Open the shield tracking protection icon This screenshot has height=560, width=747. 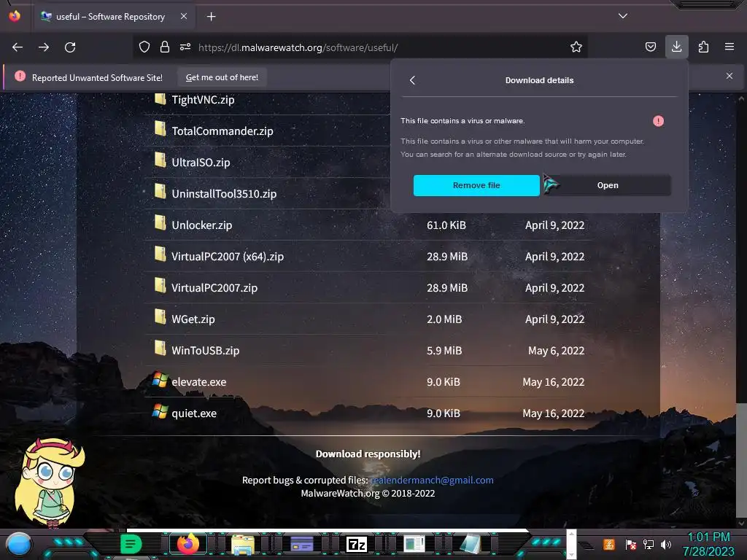[x=144, y=47]
